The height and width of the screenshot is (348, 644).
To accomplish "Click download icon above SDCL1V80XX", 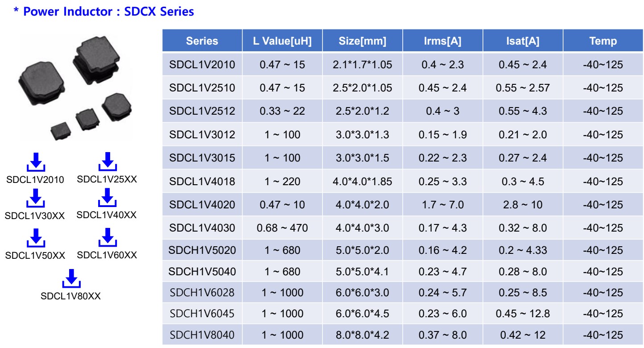I will pyautogui.click(x=71, y=278).
